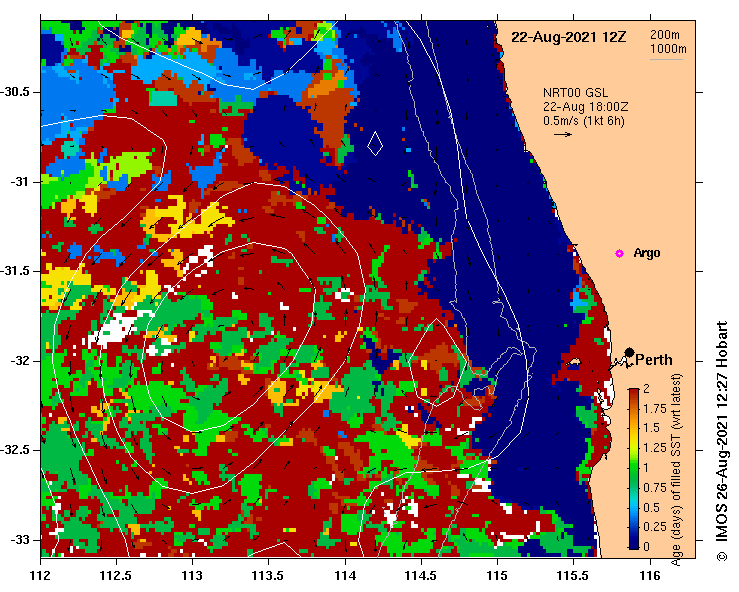Click the age-of-SST color bar

[x=634, y=469]
